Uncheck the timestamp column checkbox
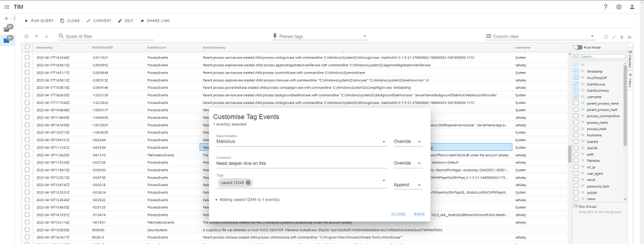 coord(576,71)
